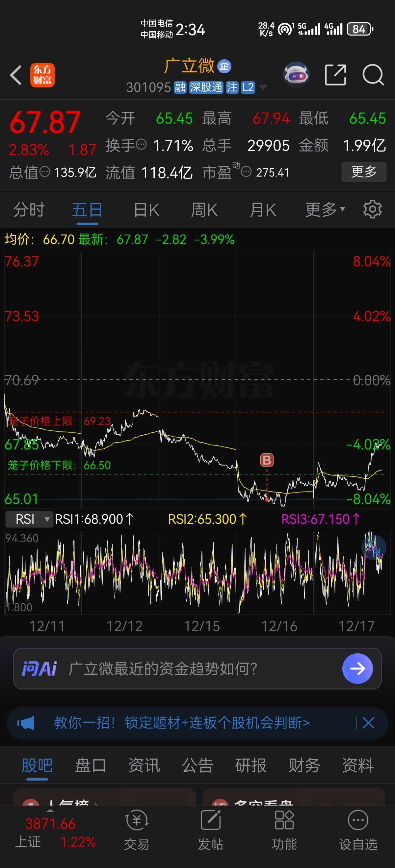
Task: Tap the RSI3:67.150 value
Action: (x=321, y=519)
